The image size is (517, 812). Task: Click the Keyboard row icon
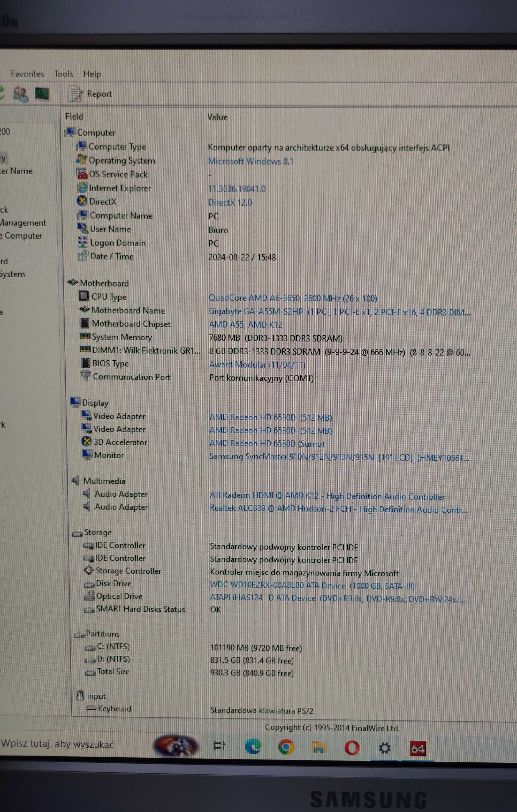click(x=92, y=708)
